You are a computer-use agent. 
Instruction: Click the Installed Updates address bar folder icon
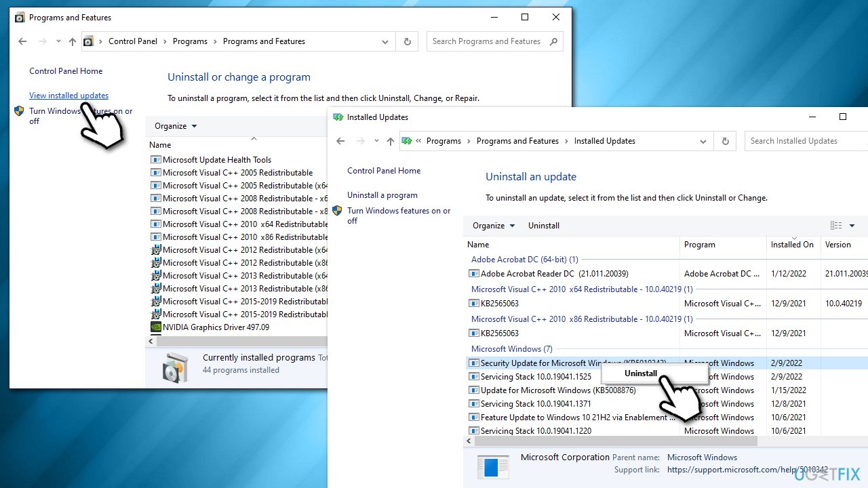click(407, 141)
